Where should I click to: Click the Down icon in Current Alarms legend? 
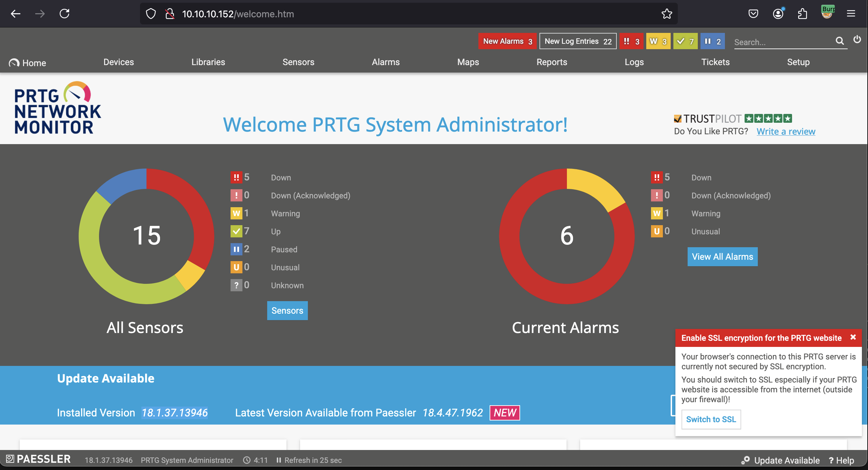coord(657,177)
